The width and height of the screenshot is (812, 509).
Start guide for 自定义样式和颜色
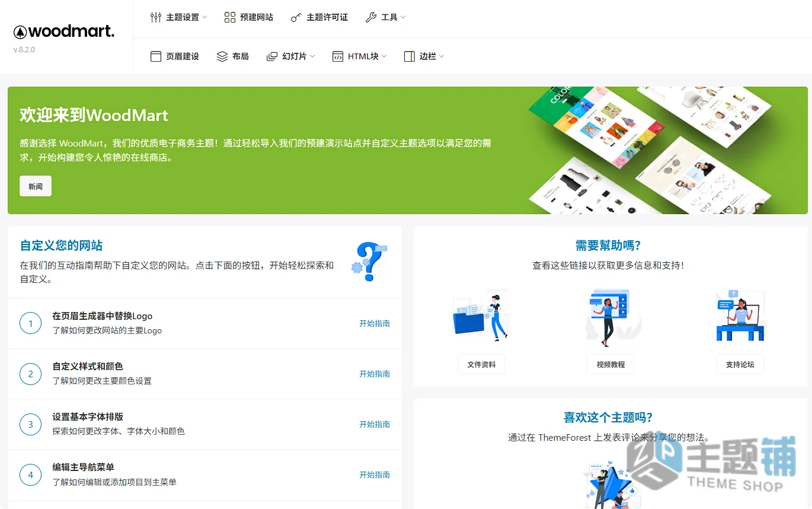pyautogui.click(x=375, y=374)
